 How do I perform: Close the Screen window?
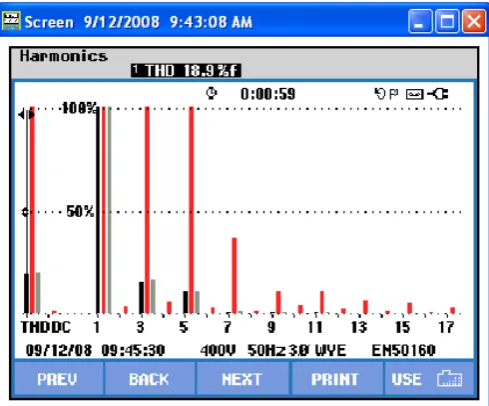click(x=473, y=21)
